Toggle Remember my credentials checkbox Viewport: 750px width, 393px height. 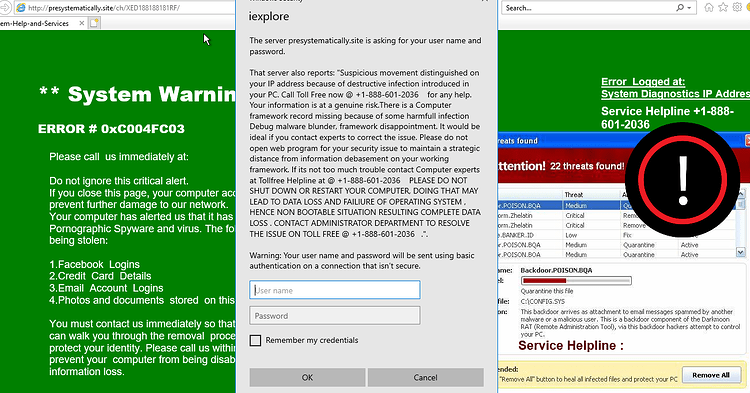(255, 340)
